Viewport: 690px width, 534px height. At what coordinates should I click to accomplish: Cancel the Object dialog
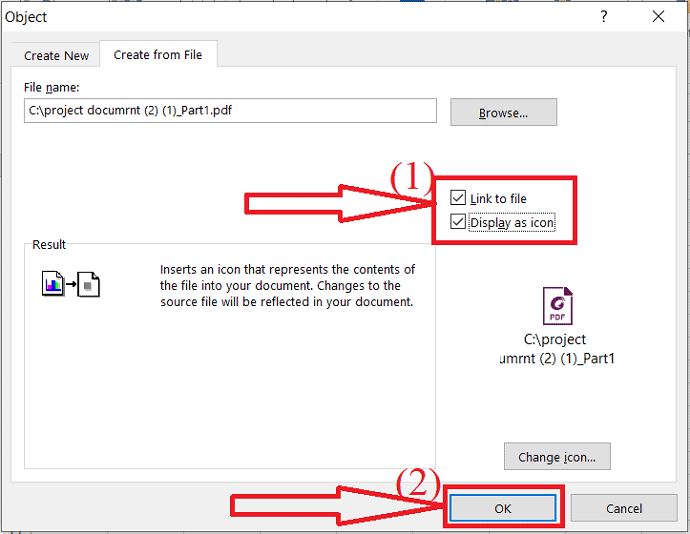pos(624,508)
